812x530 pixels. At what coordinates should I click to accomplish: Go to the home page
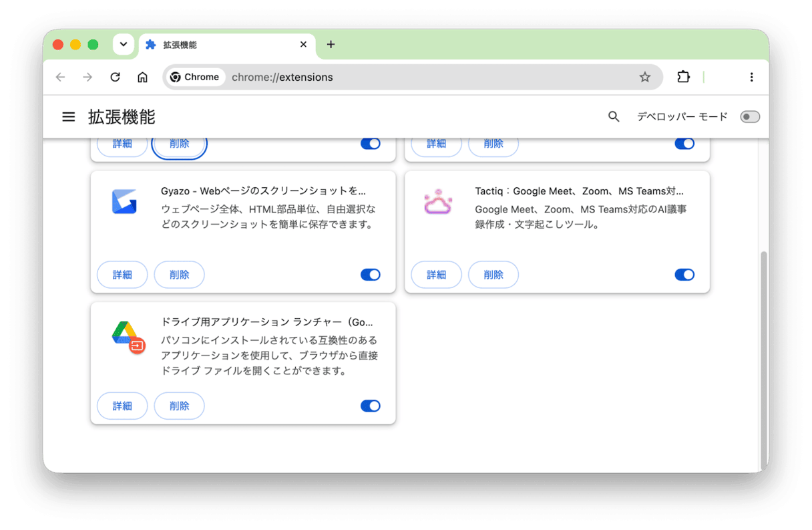pyautogui.click(x=142, y=77)
